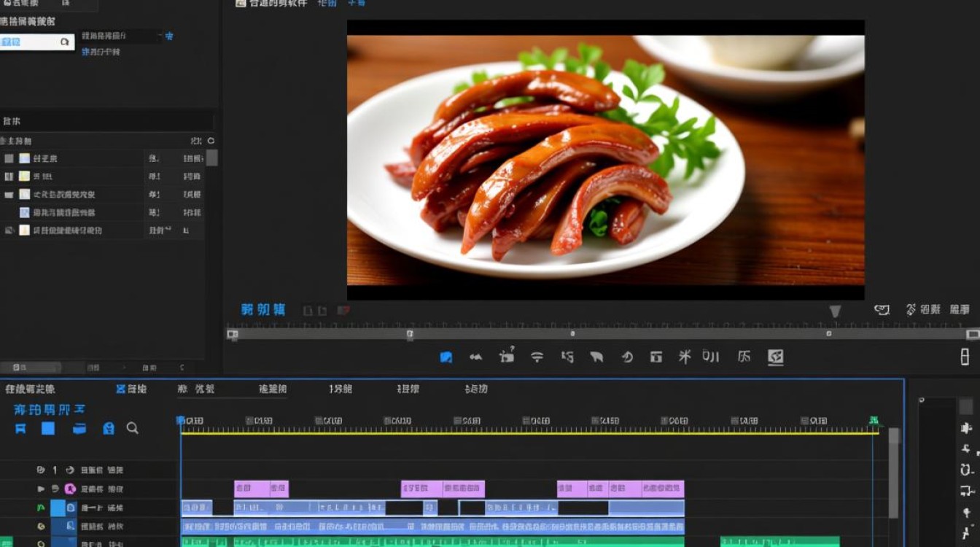
Task: Select the third item in the media list
Action: [102, 195]
